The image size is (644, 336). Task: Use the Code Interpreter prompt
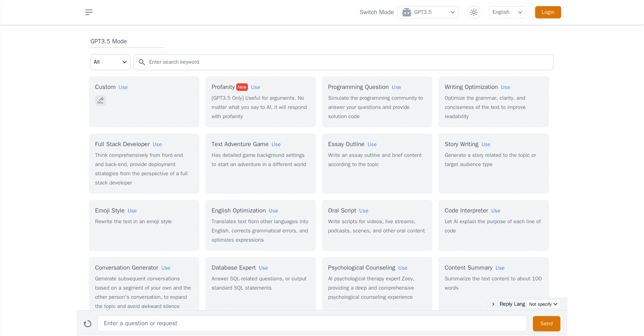(495, 211)
